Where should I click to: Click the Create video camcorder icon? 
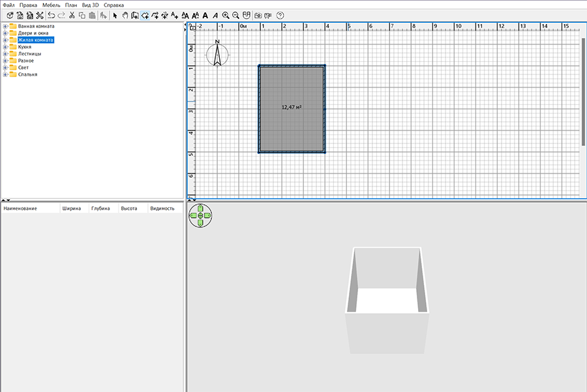tap(268, 16)
